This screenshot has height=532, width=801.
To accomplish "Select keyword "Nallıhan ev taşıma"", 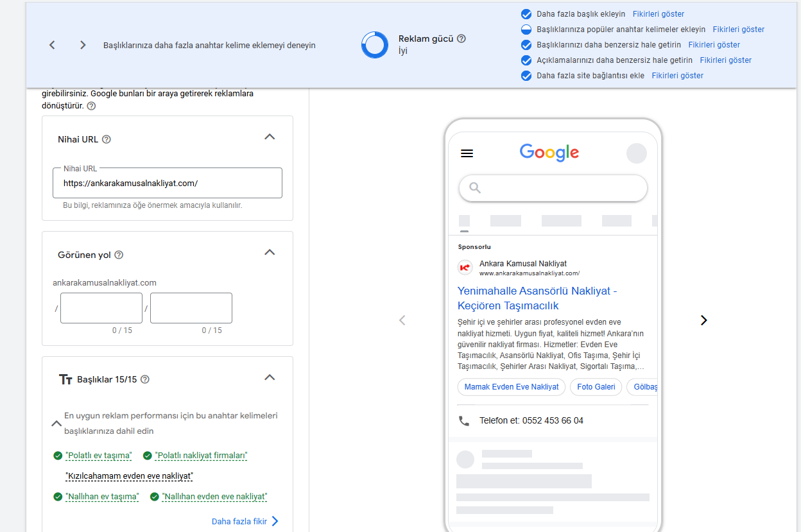I will coord(102,497).
